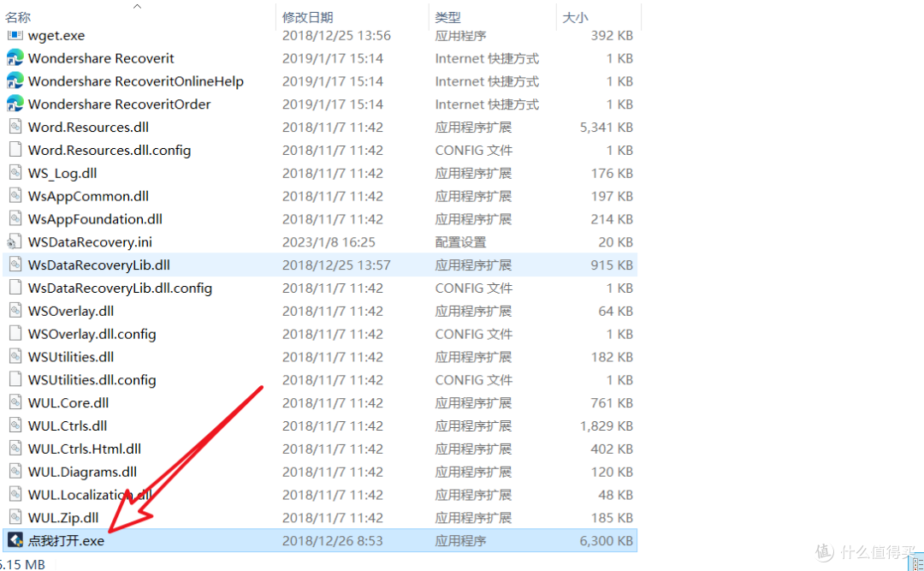Viewport: 924px width, 571px height.
Task: Select the WSUtilities.dll file name
Action: [x=71, y=358]
